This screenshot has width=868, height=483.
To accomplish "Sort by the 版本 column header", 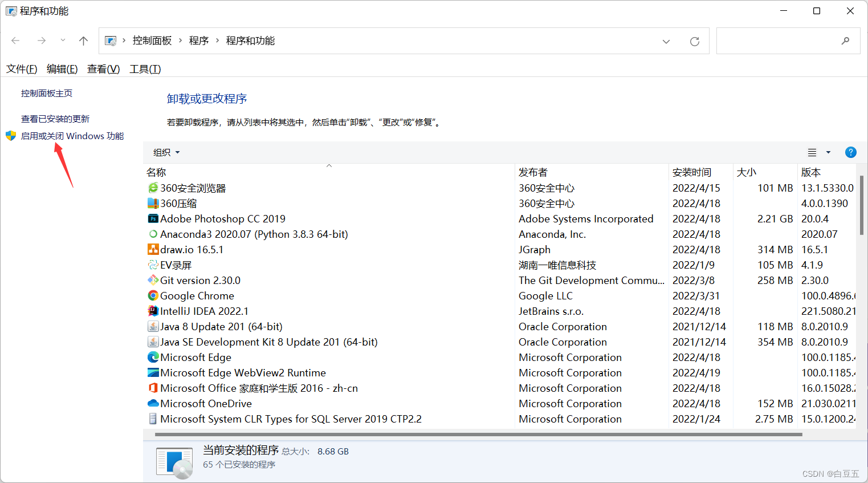I will 826,172.
